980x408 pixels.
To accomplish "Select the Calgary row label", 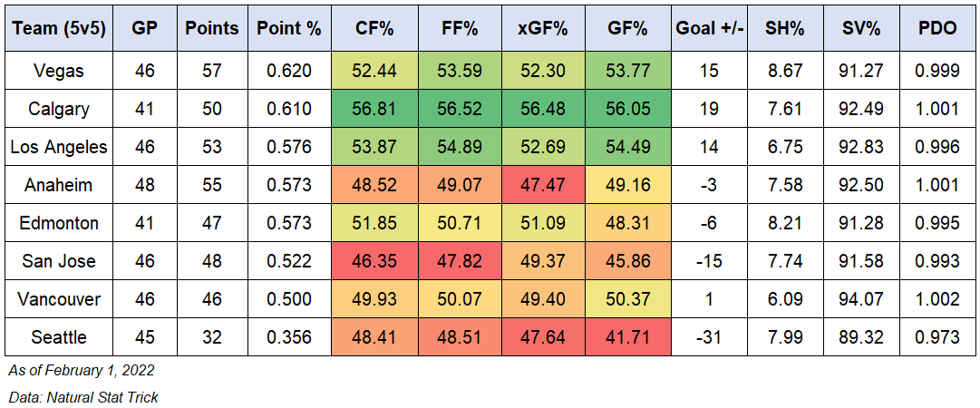I will [x=59, y=109].
